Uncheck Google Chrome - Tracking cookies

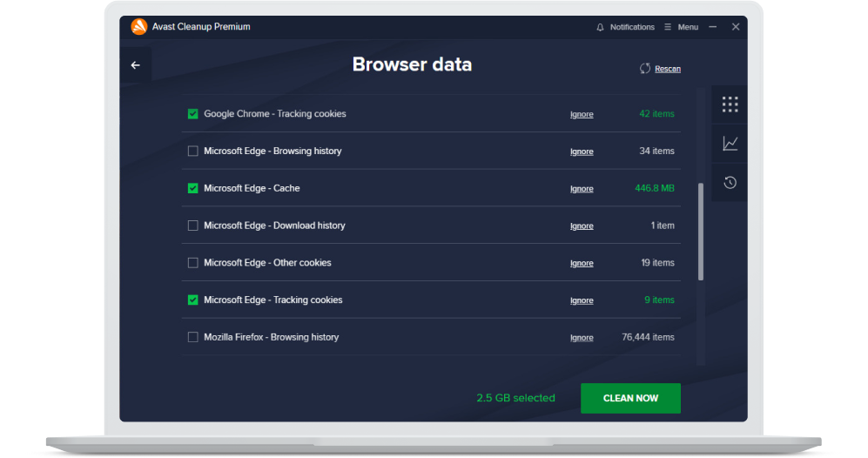coord(192,114)
